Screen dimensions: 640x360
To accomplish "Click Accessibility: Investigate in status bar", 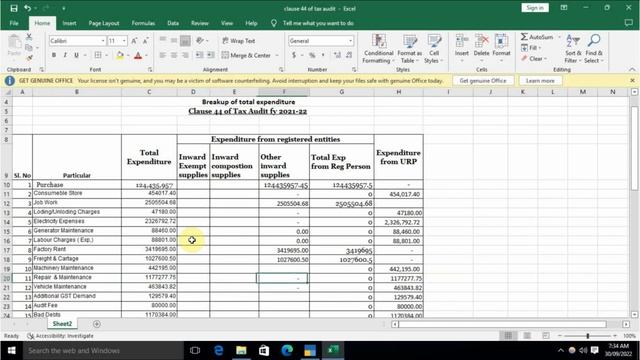I will [60, 336].
